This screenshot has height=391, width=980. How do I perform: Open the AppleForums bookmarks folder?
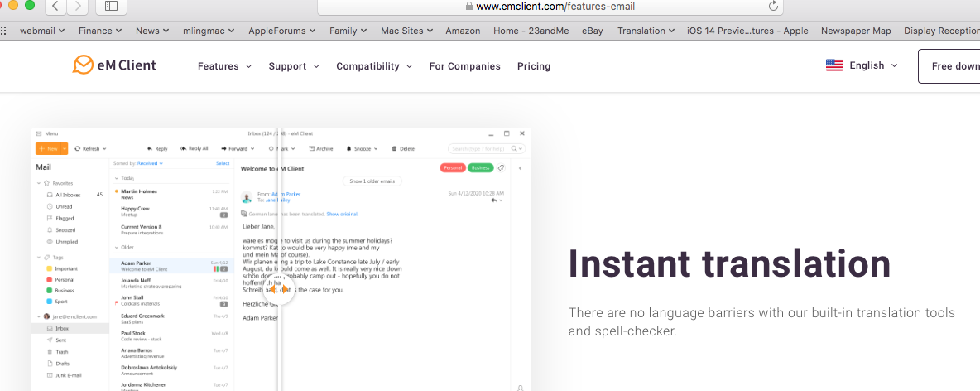pyautogui.click(x=282, y=31)
